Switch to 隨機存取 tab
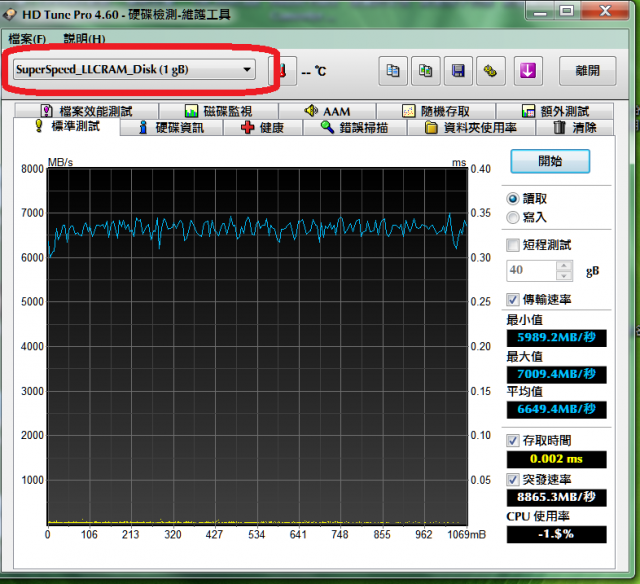Image resolution: width=640 pixels, height=584 pixels. click(436, 111)
